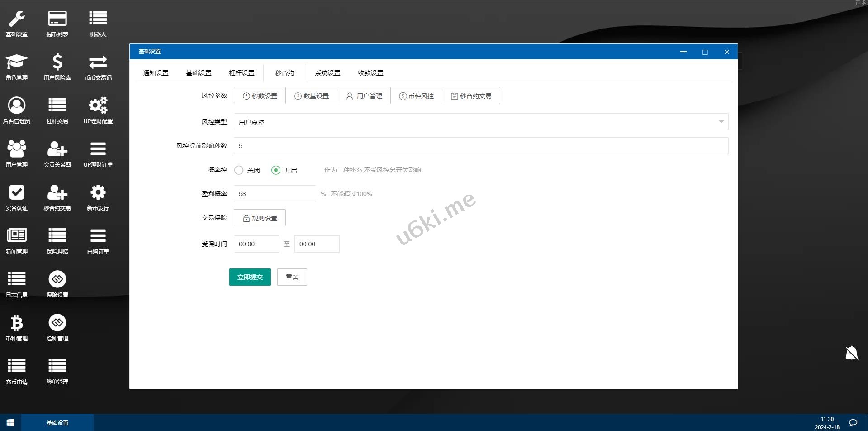The image size is (868, 431).
Task: Open 用户风险率 settings
Action: pos(57,66)
